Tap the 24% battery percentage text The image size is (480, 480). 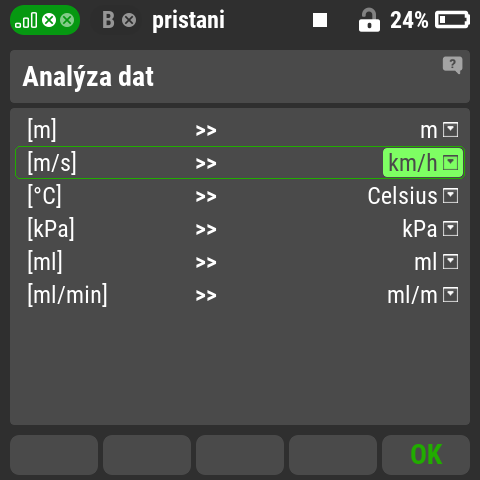(x=409, y=20)
